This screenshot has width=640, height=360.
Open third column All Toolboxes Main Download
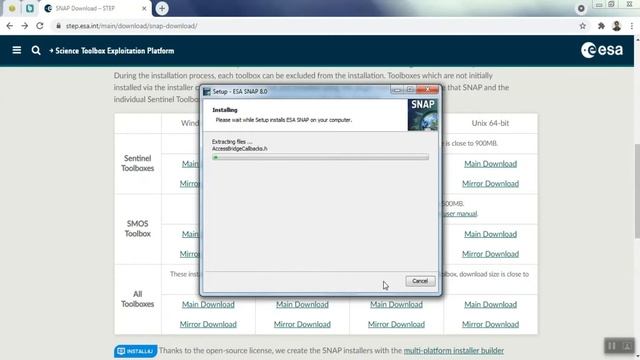pyautogui.click(x=396, y=304)
